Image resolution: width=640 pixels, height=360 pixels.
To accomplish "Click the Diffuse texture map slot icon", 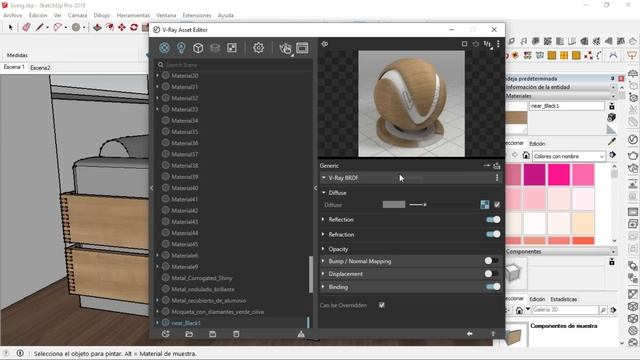I will [x=485, y=204].
